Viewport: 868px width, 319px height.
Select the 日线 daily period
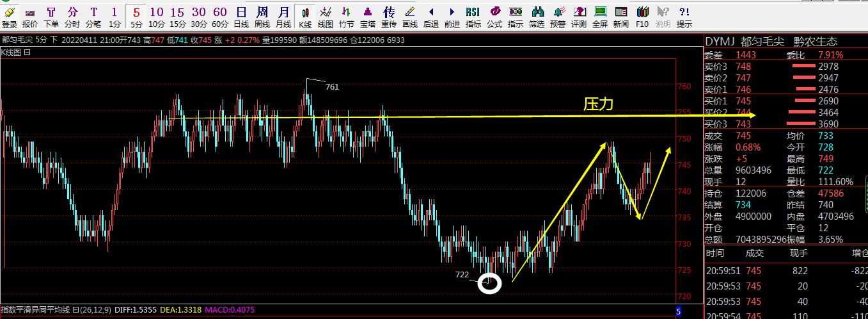click(241, 17)
